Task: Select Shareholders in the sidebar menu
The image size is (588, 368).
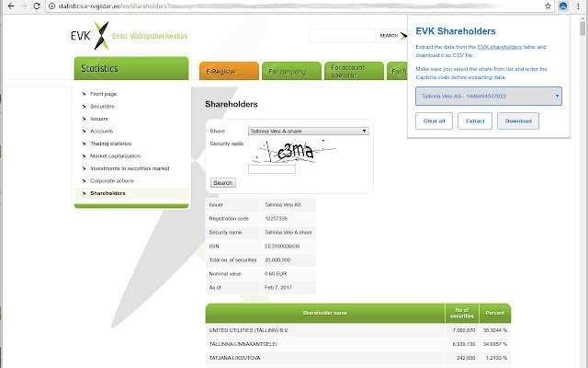Action: point(107,193)
